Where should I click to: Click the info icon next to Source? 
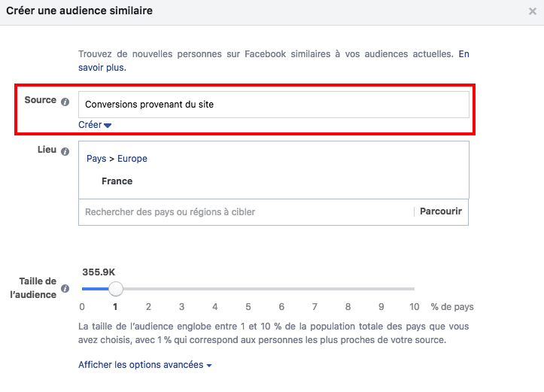[x=65, y=102]
